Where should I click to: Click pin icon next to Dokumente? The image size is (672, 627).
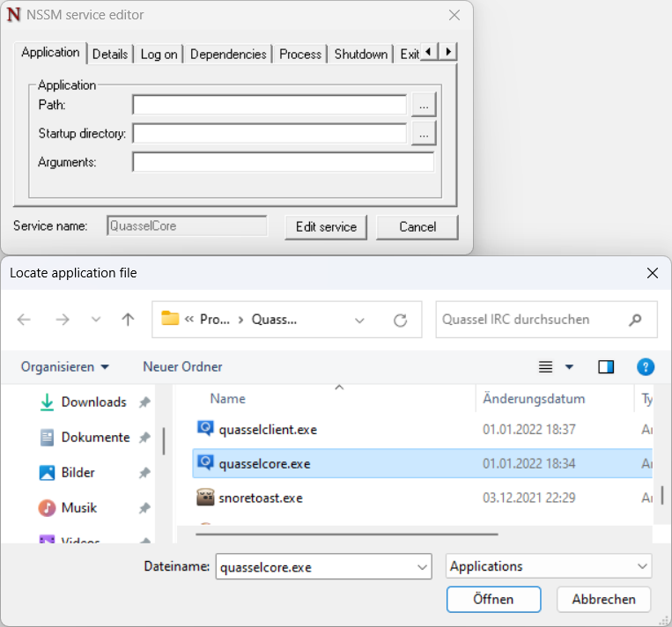(x=144, y=437)
